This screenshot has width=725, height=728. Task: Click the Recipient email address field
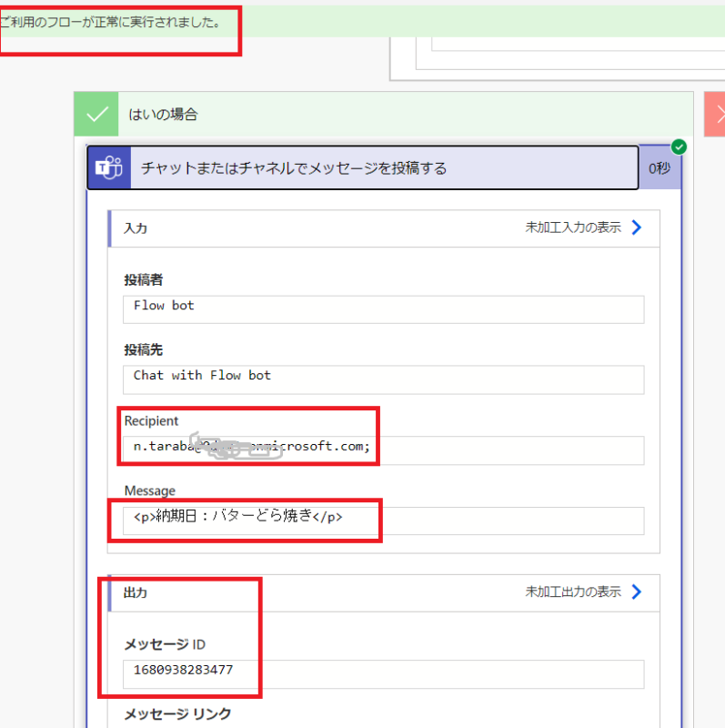383,450
